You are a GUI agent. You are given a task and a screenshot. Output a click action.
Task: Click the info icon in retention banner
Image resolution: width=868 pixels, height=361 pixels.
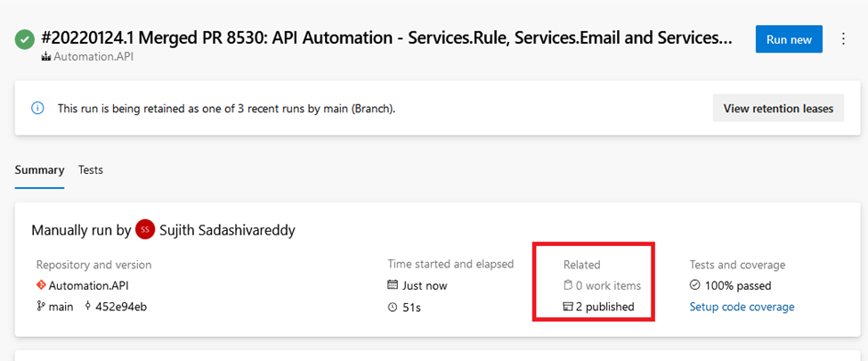37,109
